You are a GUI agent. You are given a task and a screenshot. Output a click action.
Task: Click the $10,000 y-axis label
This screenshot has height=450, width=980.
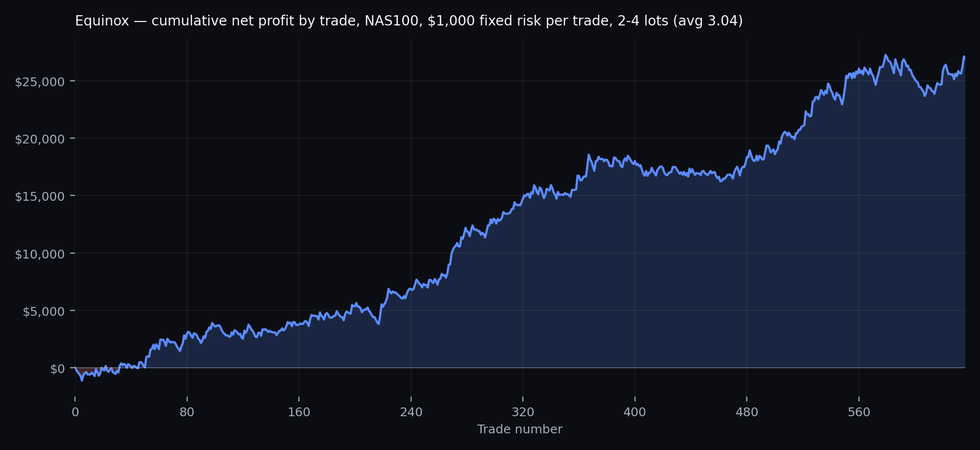(x=40, y=254)
